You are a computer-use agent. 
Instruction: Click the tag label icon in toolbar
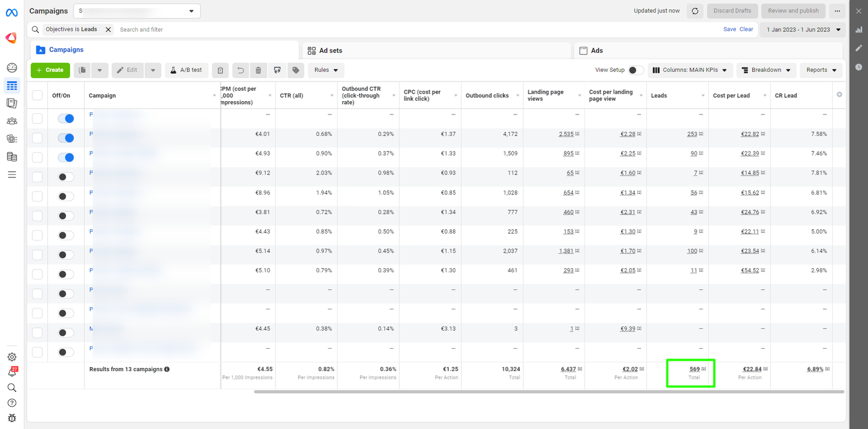tap(296, 70)
